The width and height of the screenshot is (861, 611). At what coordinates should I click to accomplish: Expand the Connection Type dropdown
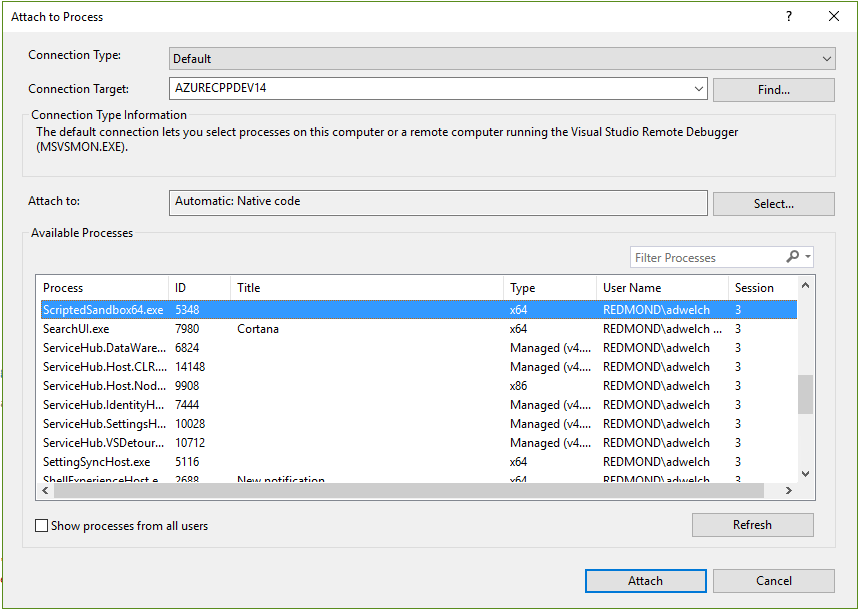tap(826, 59)
